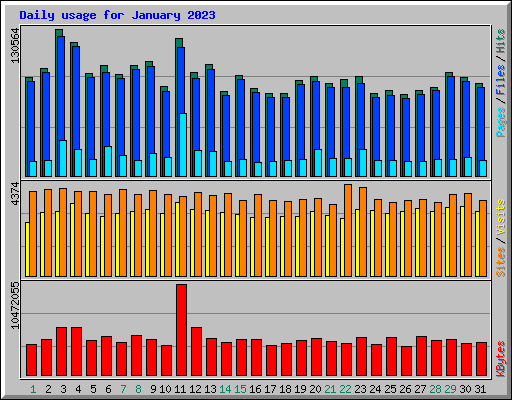The image size is (512, 400).
Task: Click day 25 on the date axis
Action: 390,389
